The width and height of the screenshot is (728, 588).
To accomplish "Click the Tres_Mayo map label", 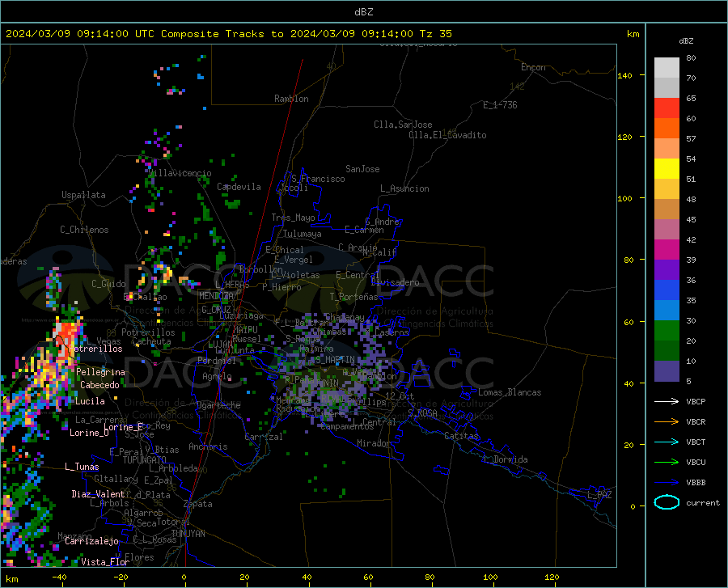I will [293, 218].
